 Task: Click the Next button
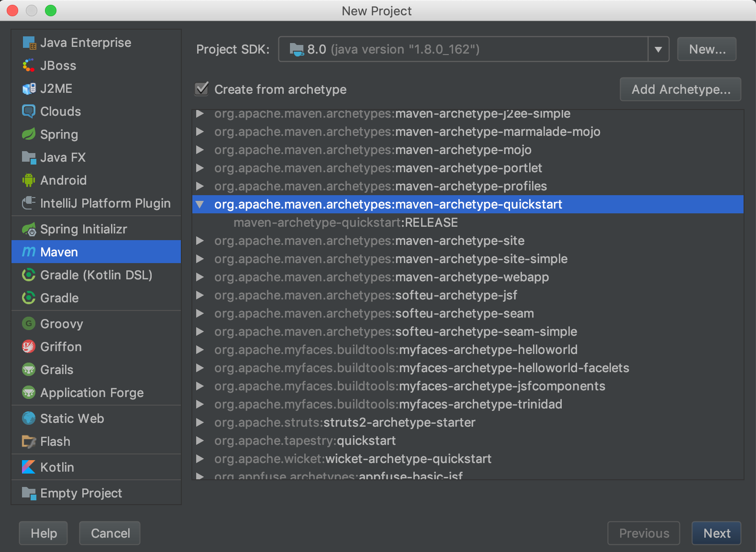click(716, 533)
